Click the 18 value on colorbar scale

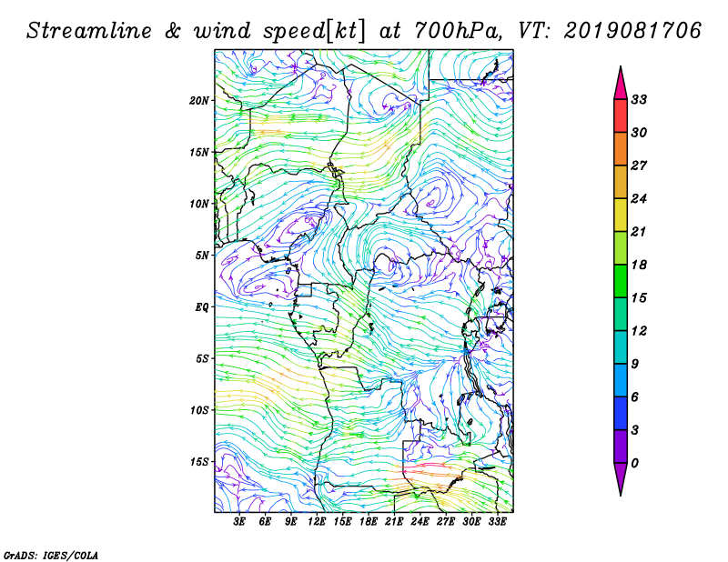point(639,265)
